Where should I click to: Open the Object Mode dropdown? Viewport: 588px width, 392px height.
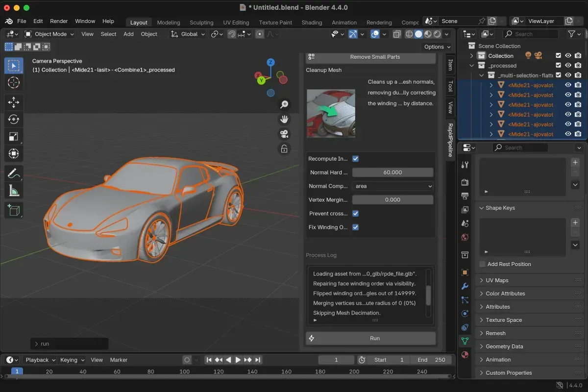pos(49,34)
